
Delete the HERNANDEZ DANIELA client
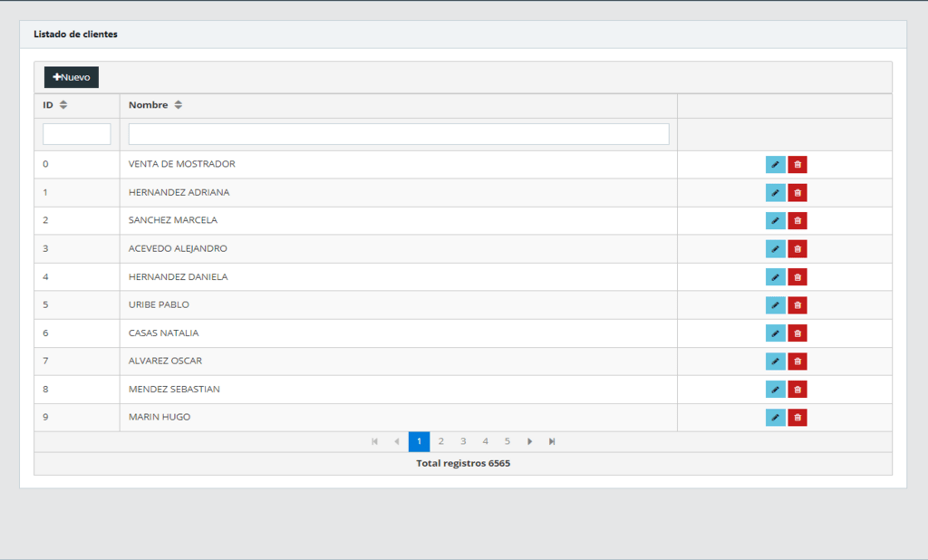(x=797, y=277)
